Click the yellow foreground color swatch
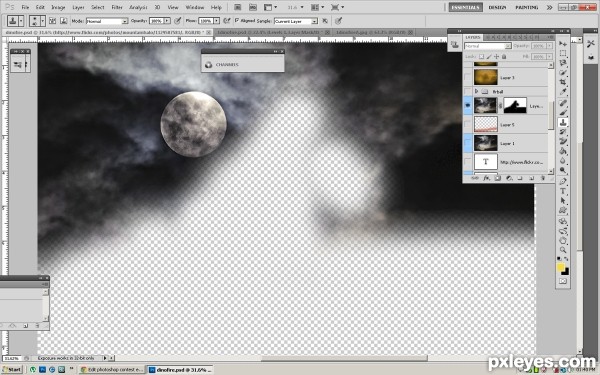Screen dimensions: 600x375 (x=561, y=267)
